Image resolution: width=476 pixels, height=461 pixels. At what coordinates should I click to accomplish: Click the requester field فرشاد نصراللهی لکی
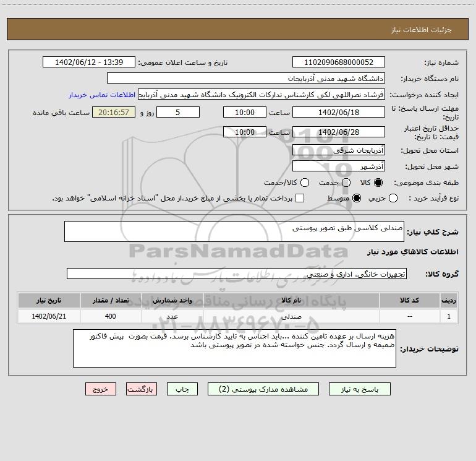tap(261, 94)
